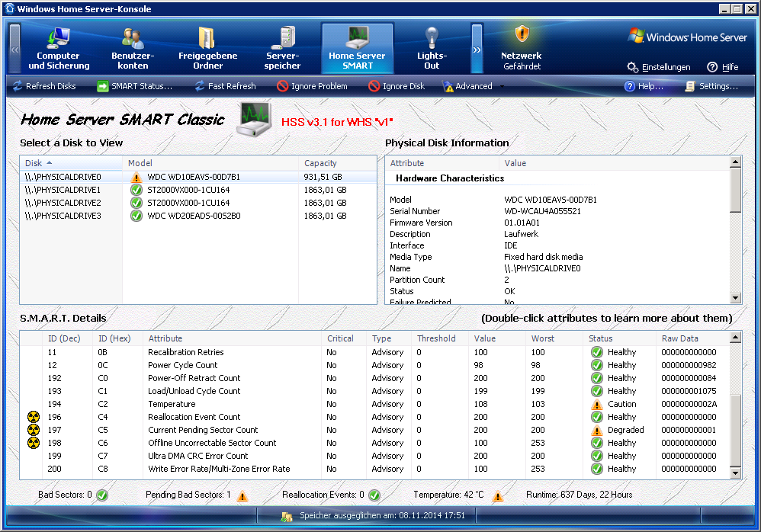Viewport: 761px width, 532px height.
Task: Click Fast Refresh in the toolbar
Action: coord(224,86)
